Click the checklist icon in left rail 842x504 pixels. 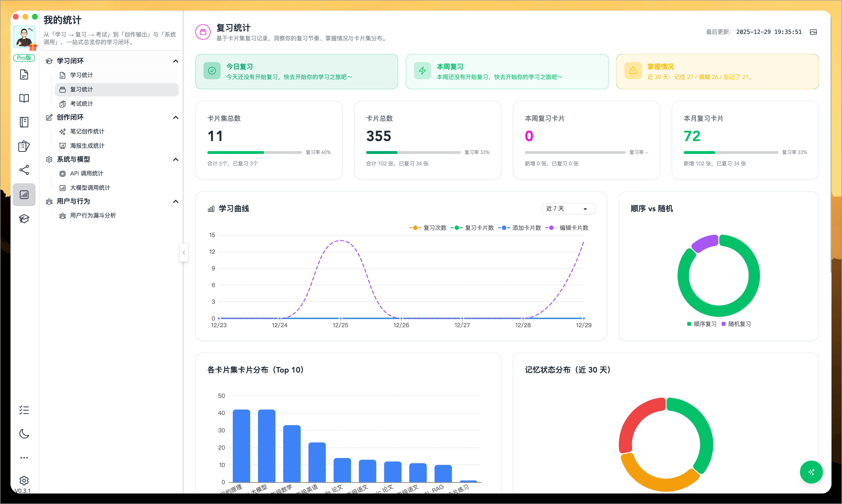pos(24,410)
